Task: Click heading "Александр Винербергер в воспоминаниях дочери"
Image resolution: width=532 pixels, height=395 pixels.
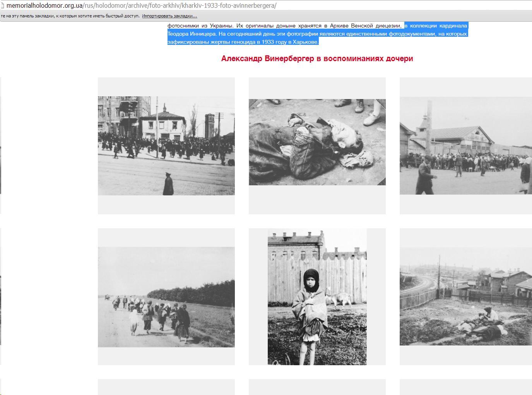Action: (317, 58)
